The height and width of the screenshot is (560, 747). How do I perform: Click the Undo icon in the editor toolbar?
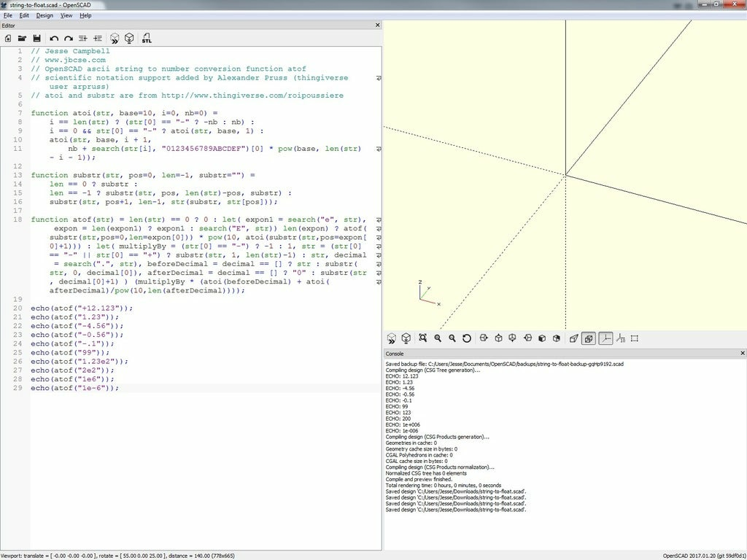click(x=54, y=38)
